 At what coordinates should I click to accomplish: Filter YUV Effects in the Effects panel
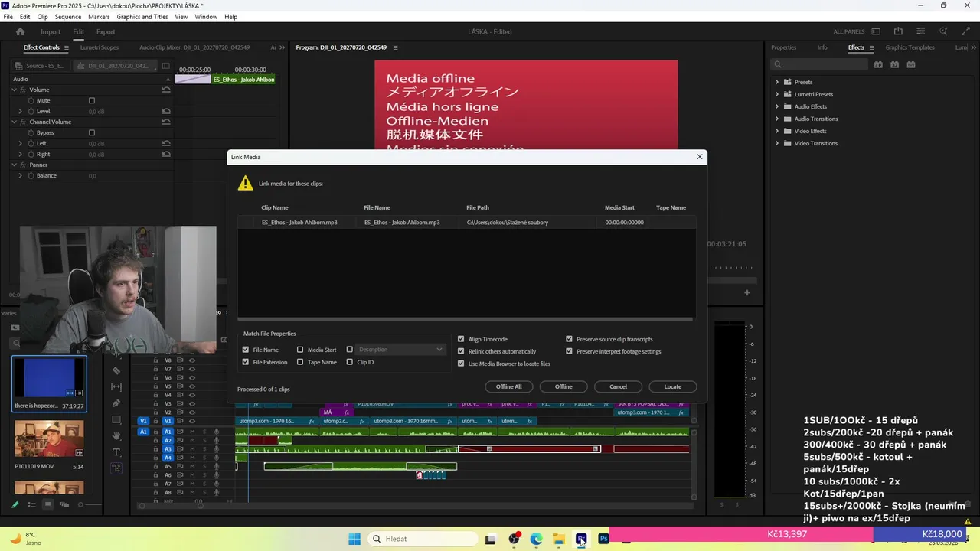[911, 65]
